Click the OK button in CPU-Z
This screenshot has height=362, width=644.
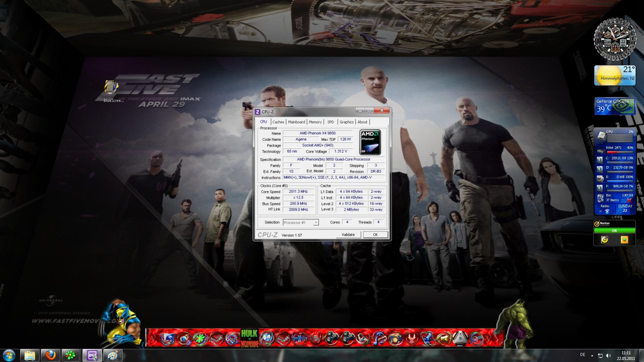375,235
